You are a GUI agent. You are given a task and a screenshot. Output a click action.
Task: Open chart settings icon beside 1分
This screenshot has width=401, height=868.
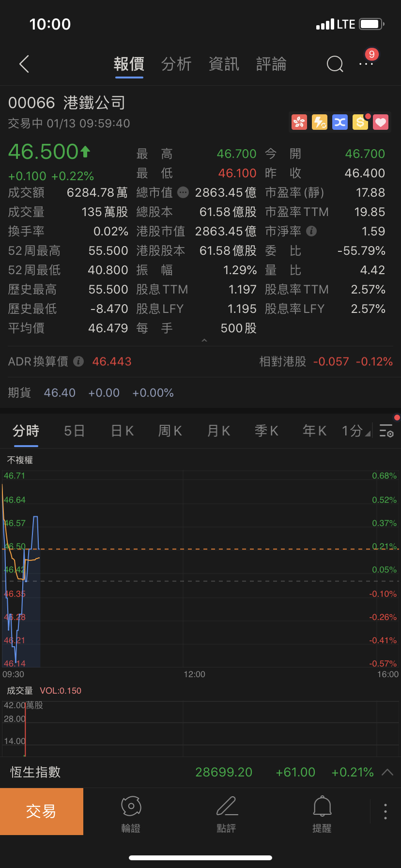(386, 430)
